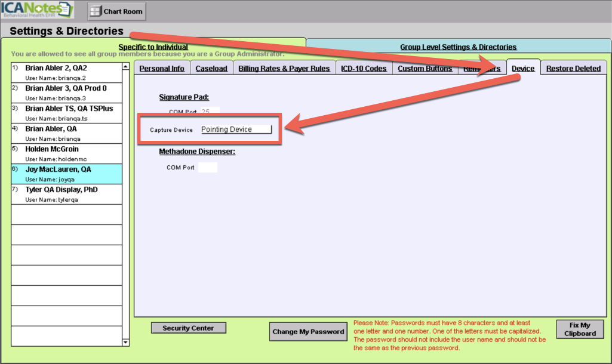Switch to the Personal Info tab

162,69
